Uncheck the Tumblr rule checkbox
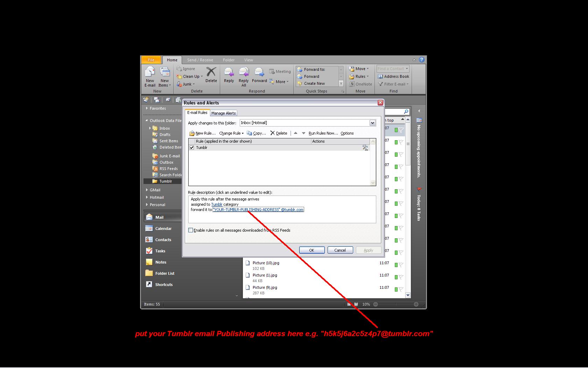The image size is (588, 368). 192,148
